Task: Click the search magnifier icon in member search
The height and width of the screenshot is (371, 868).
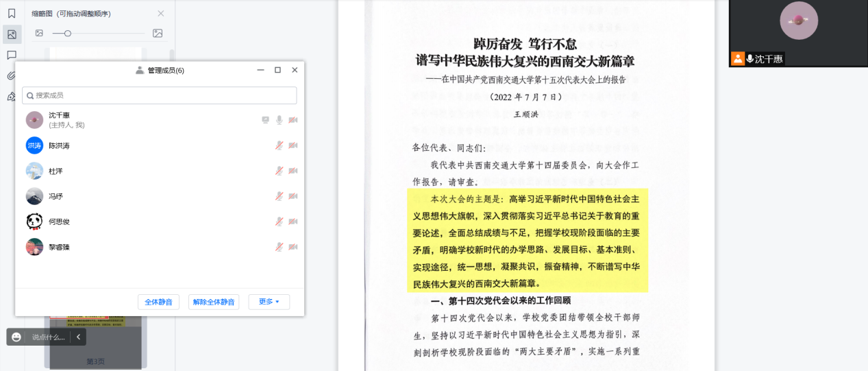Action: click(29, 95)
